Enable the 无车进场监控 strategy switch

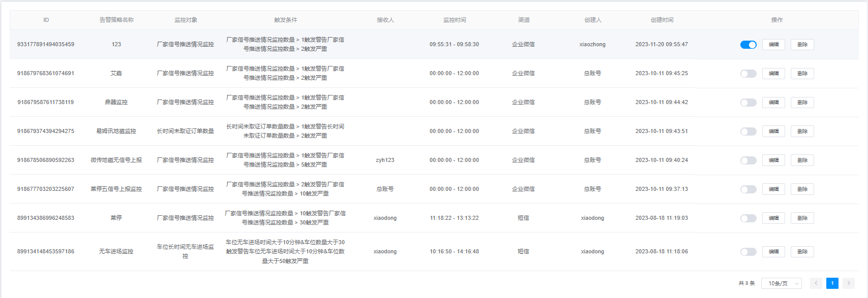coord(748,252)
